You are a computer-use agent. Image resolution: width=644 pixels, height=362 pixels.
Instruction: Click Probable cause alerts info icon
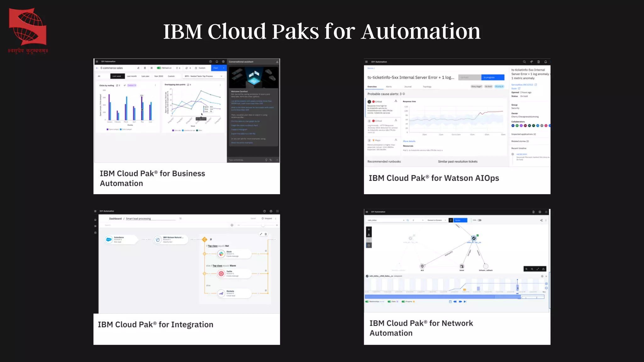tap(404, 94)
